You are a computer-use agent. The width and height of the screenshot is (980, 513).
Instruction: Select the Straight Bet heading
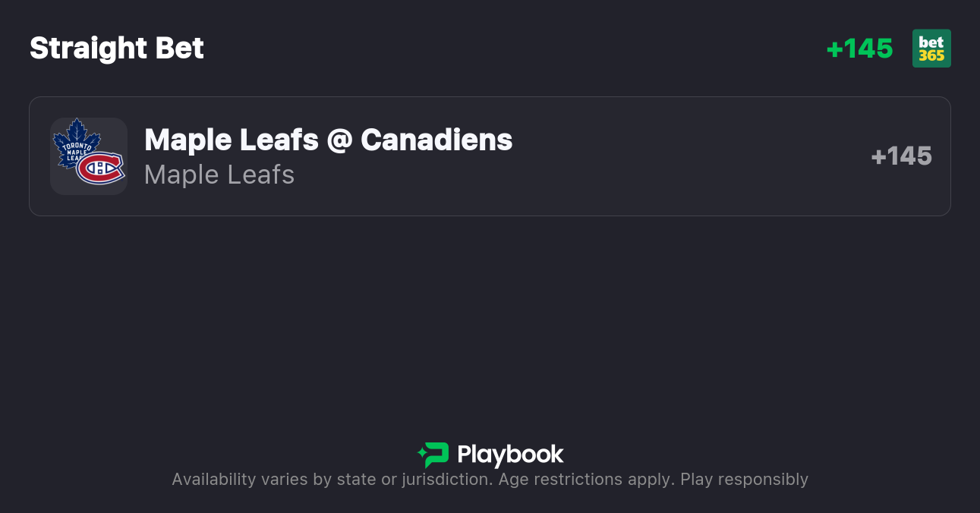tap(117, 49)
